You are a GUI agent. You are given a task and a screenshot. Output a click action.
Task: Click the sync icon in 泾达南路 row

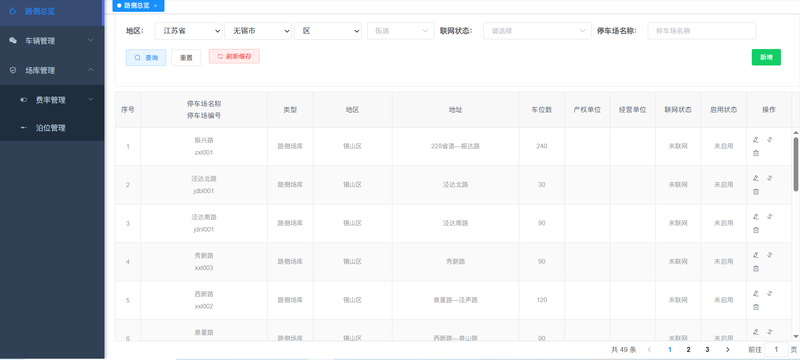click(770, 216)
